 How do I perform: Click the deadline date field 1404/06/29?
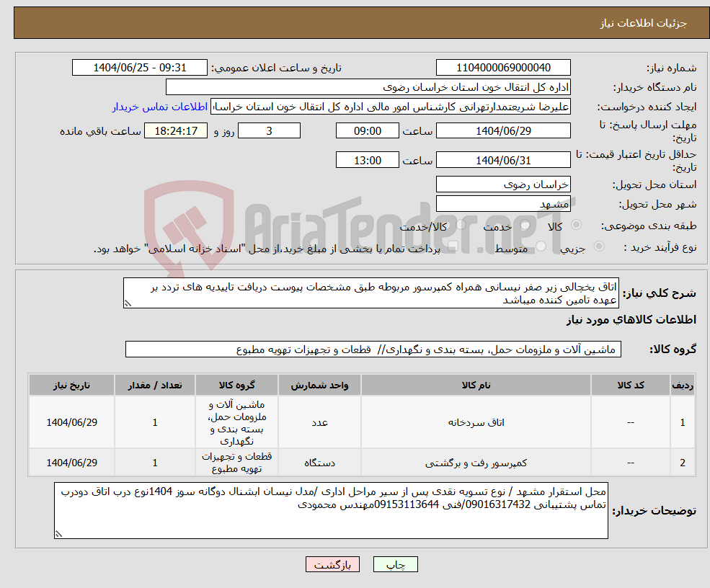(x=503, y=130)
